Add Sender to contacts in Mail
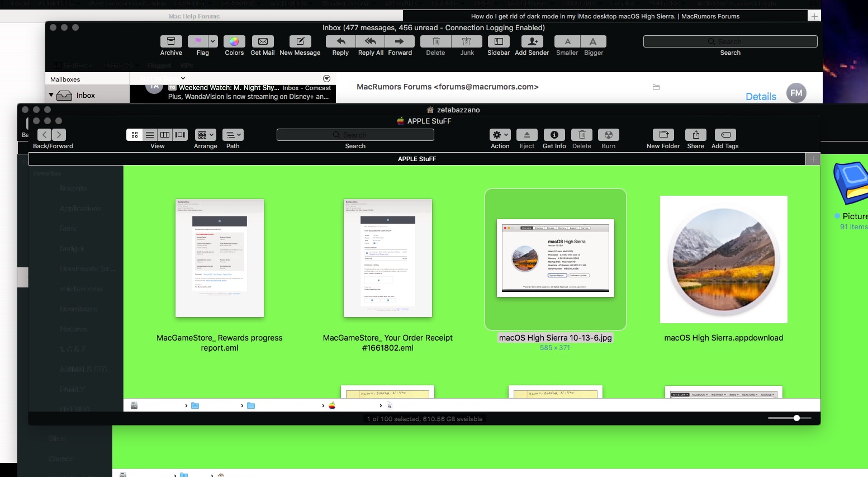 pos(532,41)
